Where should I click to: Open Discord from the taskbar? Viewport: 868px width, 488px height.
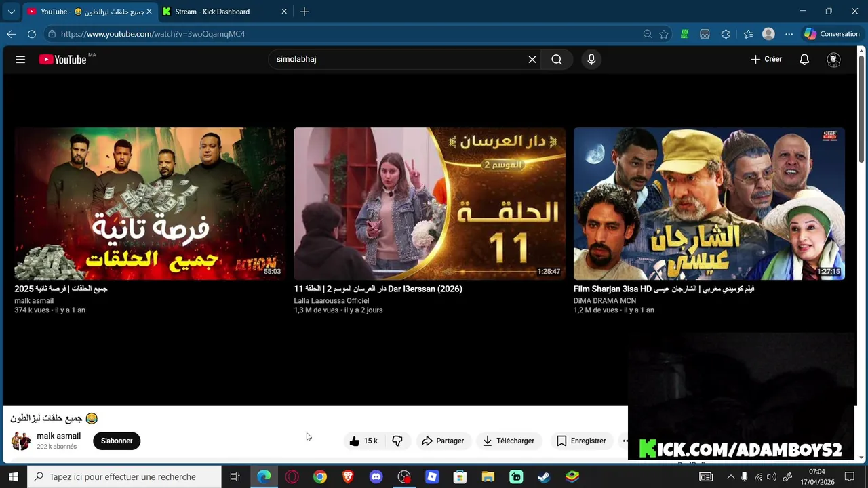(376, 476)
